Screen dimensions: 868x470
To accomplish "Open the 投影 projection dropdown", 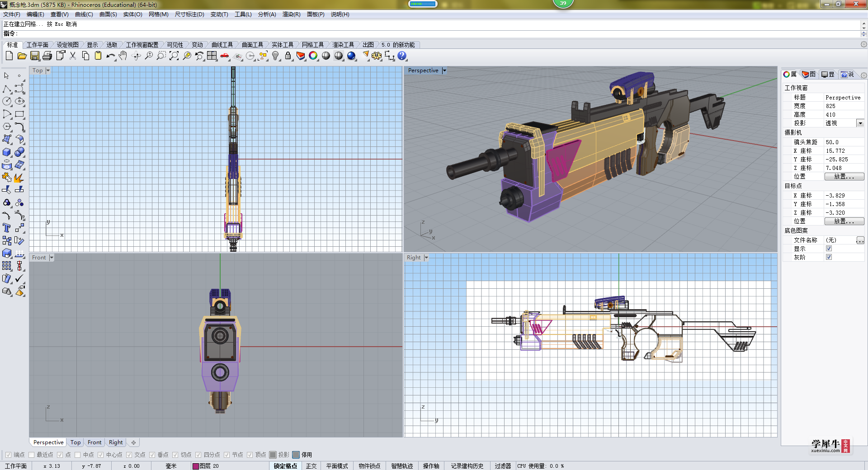I will pyautogui.click(x=860, y=123).
